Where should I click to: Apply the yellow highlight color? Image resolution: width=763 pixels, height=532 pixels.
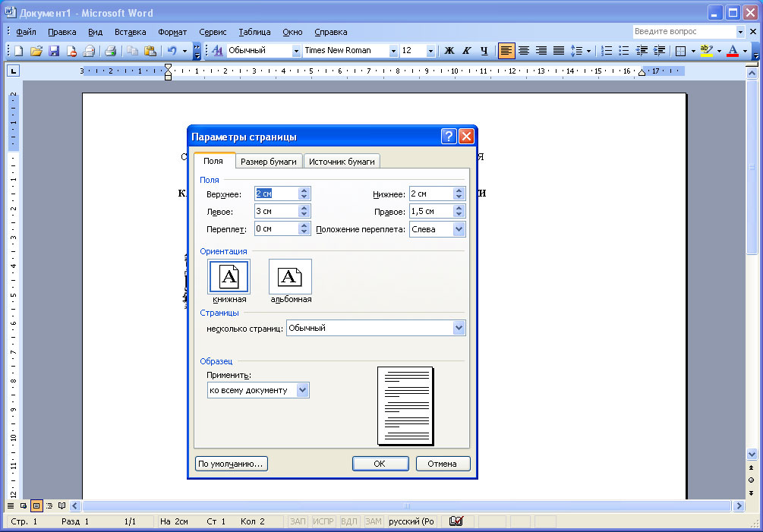point(707,51)
